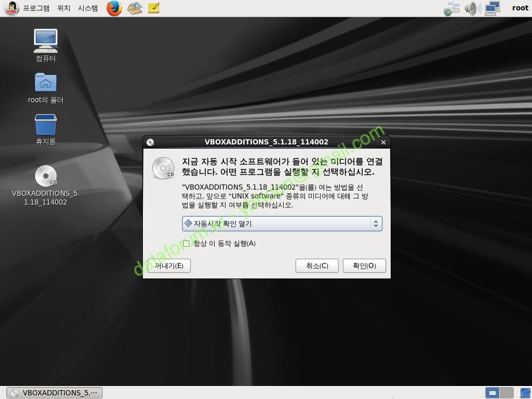Open the notes launcher in top panel

(x=154, y=8)
